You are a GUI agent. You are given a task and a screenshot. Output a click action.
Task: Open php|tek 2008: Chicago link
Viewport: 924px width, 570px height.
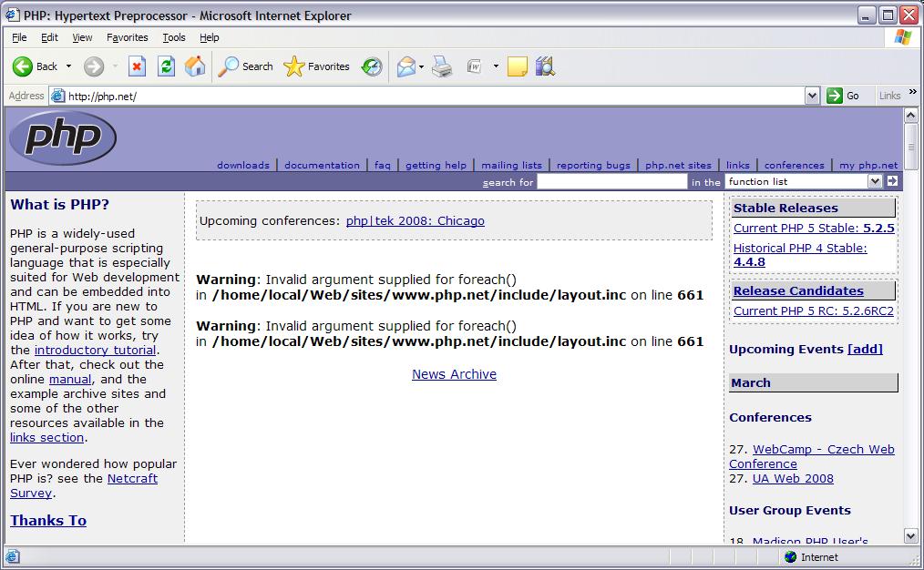click(415, 221)
